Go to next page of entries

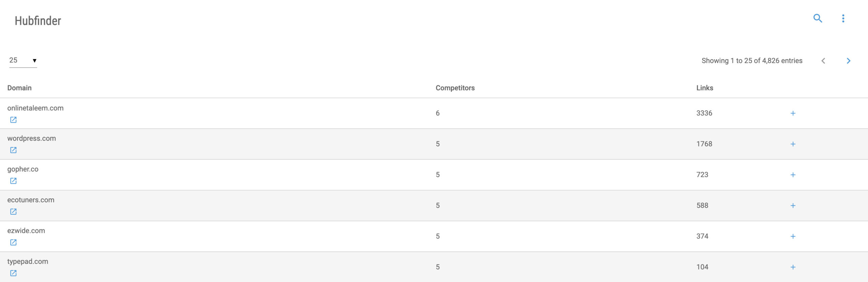tap(848, 61)
